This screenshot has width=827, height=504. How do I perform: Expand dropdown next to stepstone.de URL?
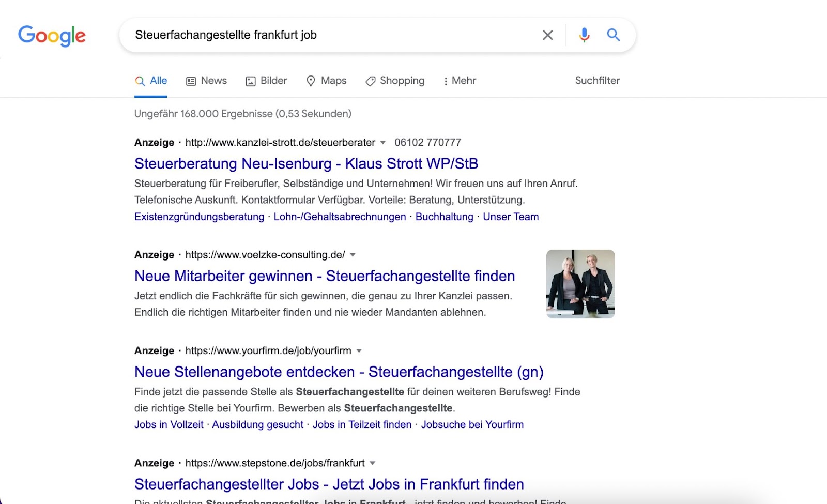(x=372, y=463)
